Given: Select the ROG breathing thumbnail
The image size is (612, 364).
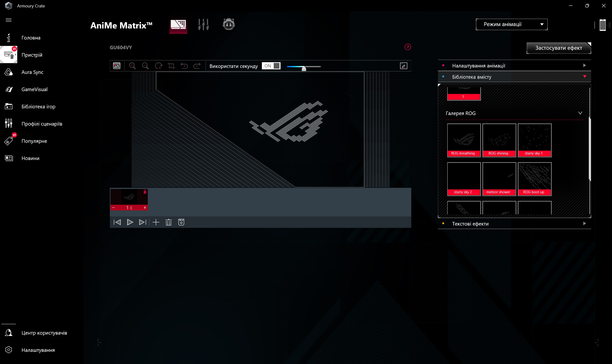Looking at the screenshot, I should coord(463,140).
